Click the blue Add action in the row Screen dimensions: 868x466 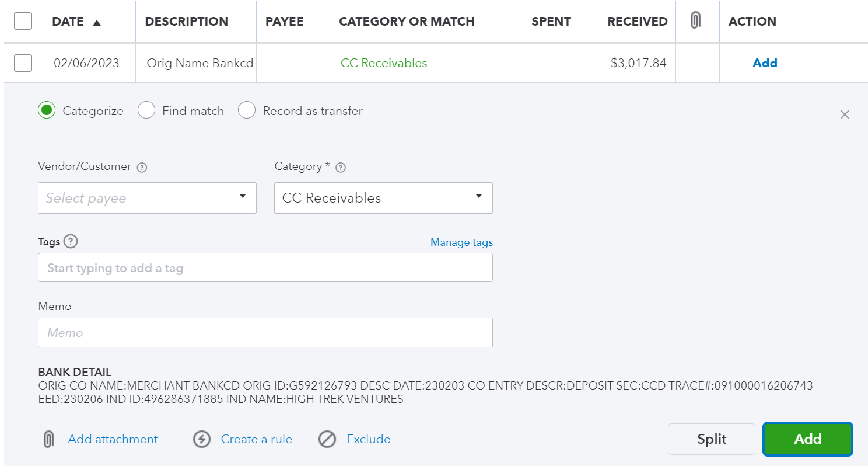pyautogui.click(x=765, y=63)
